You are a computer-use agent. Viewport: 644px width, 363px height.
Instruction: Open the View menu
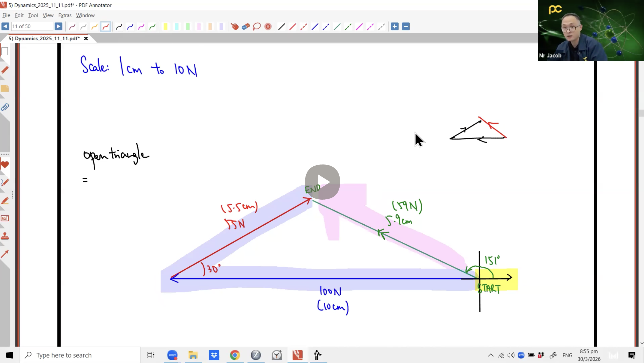[48, 15]
